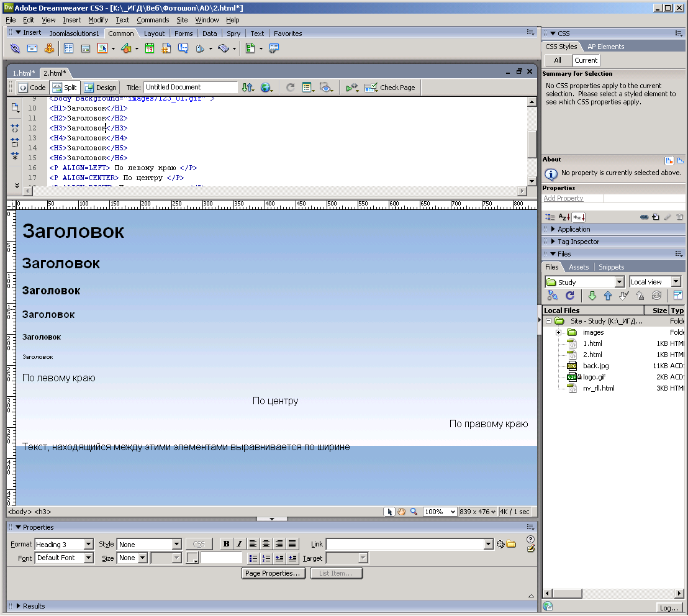Image resolution: width=688 pixels, height=616 pixels.
Task: Open the Local view dropdown
Action: (654, 282)
